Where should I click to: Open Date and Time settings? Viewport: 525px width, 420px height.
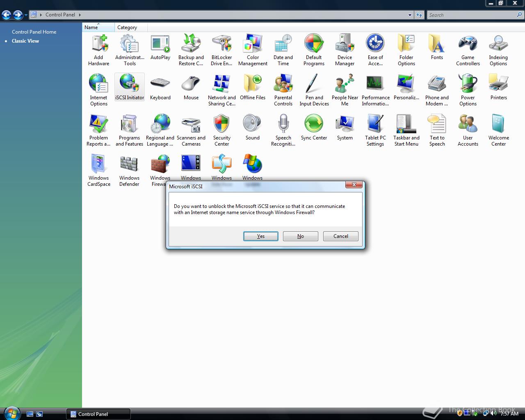click(x=283, y=50)
